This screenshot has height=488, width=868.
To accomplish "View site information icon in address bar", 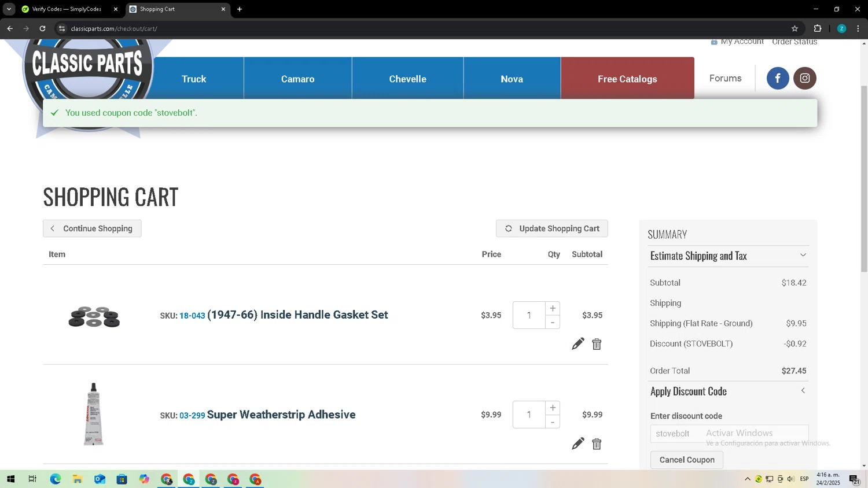I will [62, 28].
